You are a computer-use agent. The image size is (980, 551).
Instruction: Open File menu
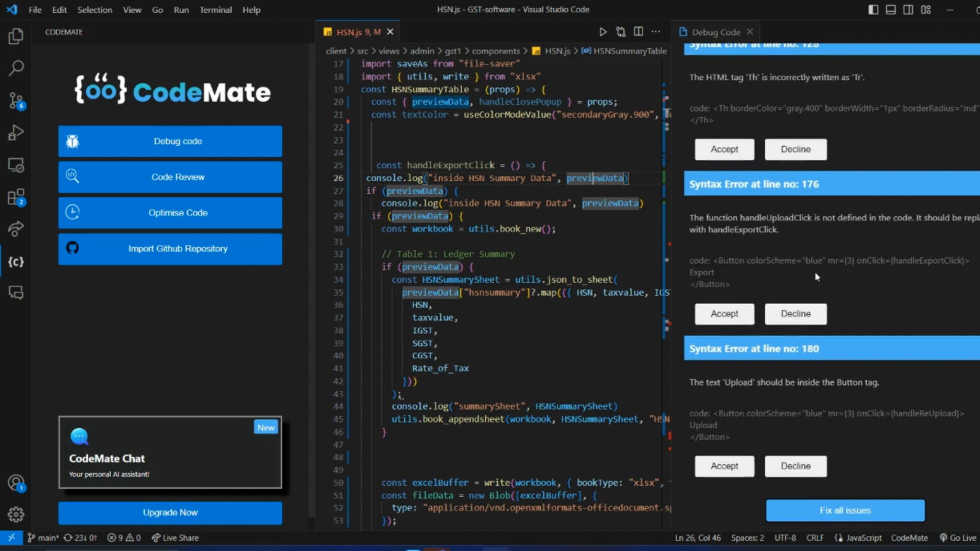(35, 10)
